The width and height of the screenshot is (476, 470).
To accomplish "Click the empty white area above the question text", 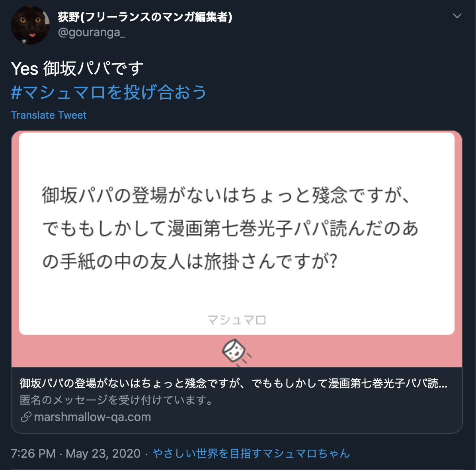I will [x=236, y=158].
